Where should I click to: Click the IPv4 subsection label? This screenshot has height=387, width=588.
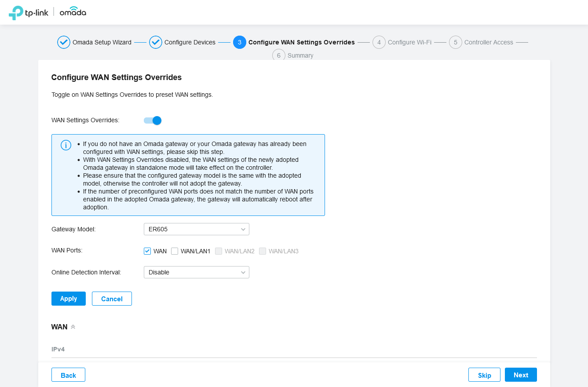pos(58,349)
